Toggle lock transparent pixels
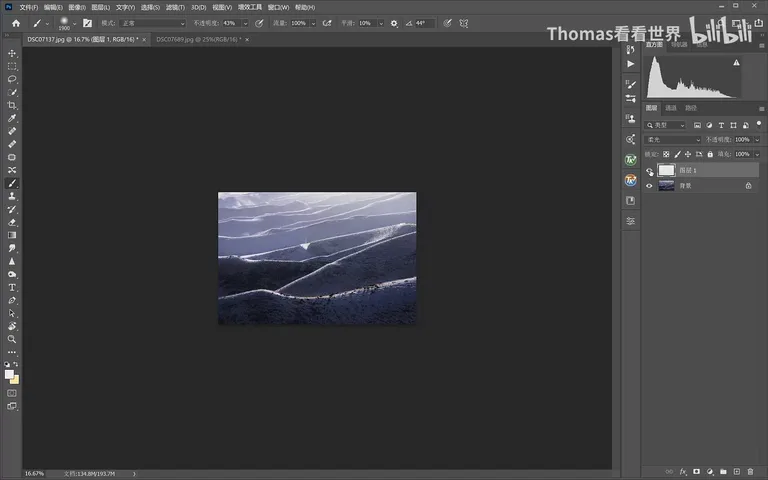Screen dimensions: 768x480 (666, 154)
